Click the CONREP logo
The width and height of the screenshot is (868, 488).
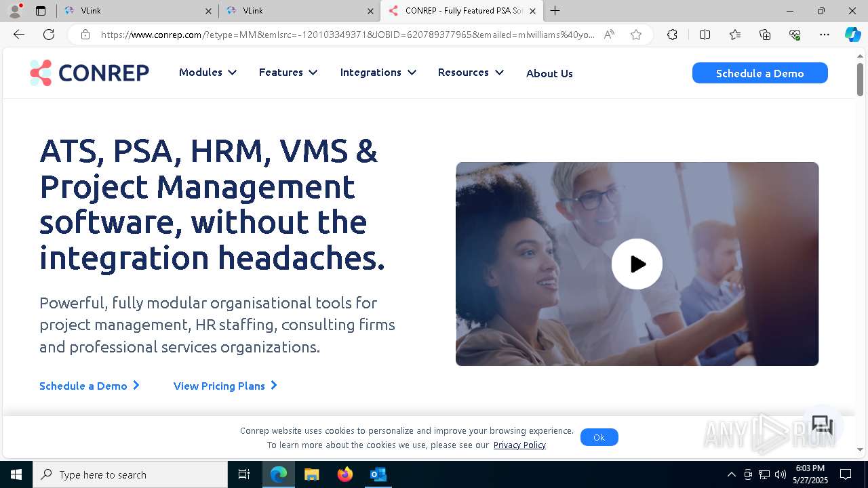tap(90, 73)
